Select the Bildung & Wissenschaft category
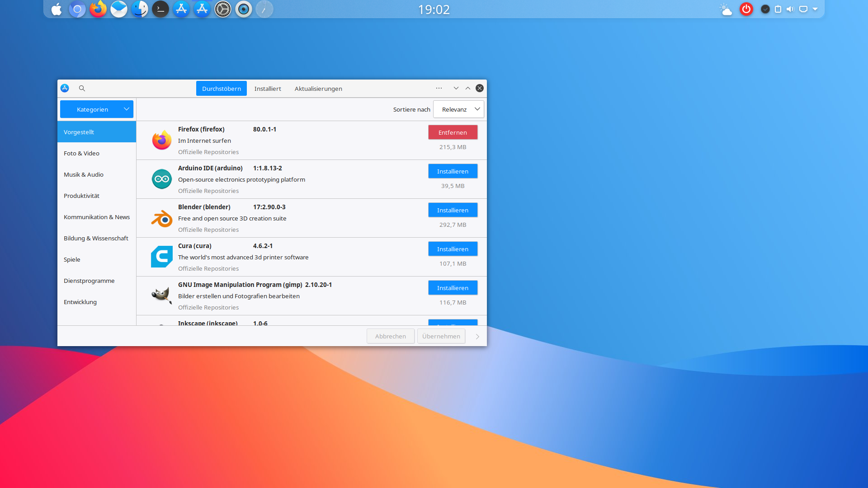 (x=97, y=238)
